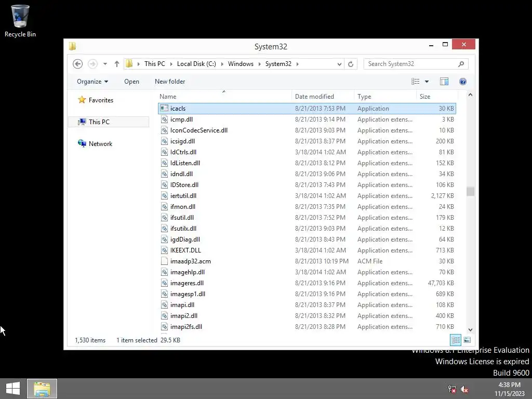Select IDStore.dll file name
Image resolution: width=532 pixels, height=399 pixels.
tap(184, 184)
